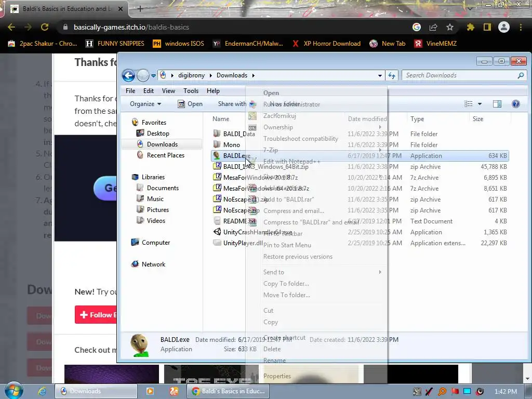This screenshot has height=399, width=532.
Task: Click Share with in the toolbar
Action: point(232,104)
